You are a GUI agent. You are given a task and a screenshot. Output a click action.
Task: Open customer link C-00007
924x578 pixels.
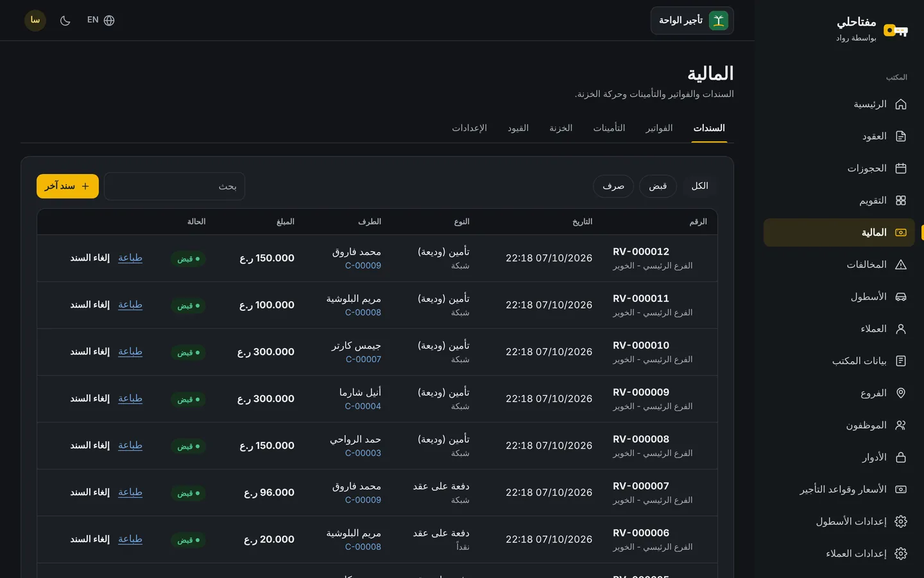tap(363, 360)
